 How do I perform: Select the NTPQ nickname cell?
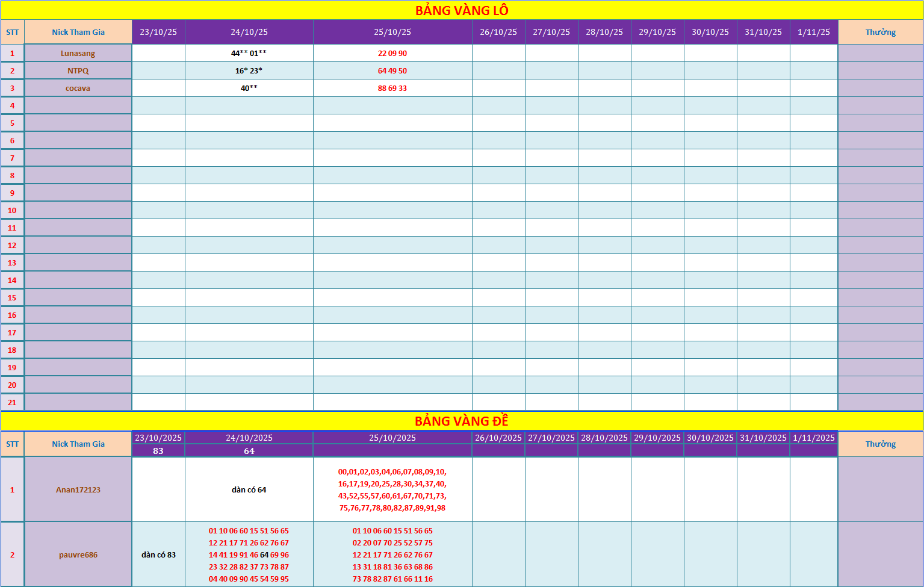(x=78, y=71)
